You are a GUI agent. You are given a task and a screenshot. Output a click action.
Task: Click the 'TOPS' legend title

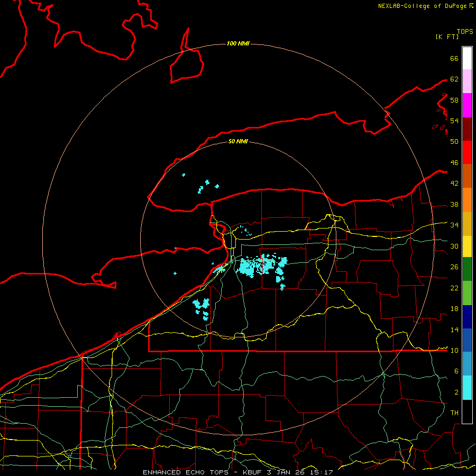pyautogui.click(x=465, y=32)
